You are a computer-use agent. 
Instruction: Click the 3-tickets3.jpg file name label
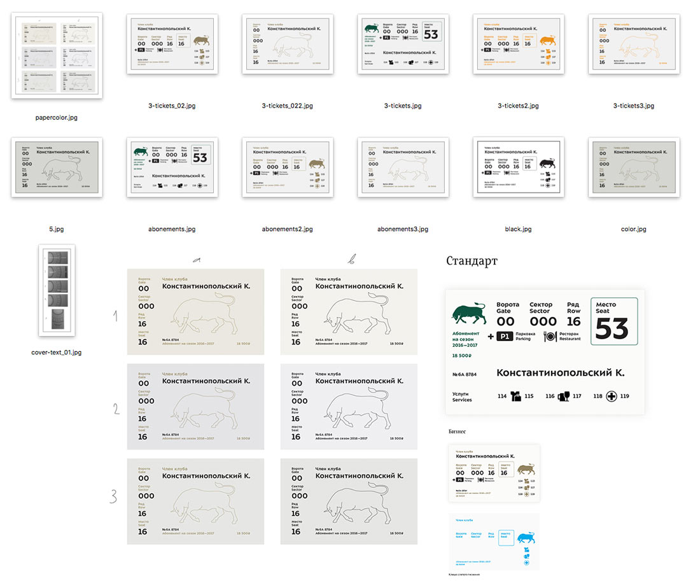click(x=633, y=106)
